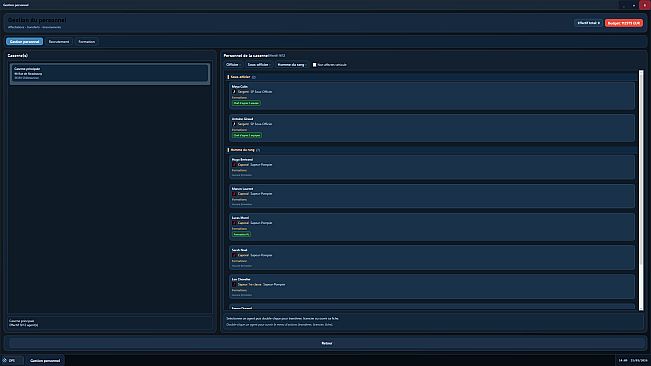Select the Caserne principale entry
The image size is (651, 366).
(x=110, y=73)
